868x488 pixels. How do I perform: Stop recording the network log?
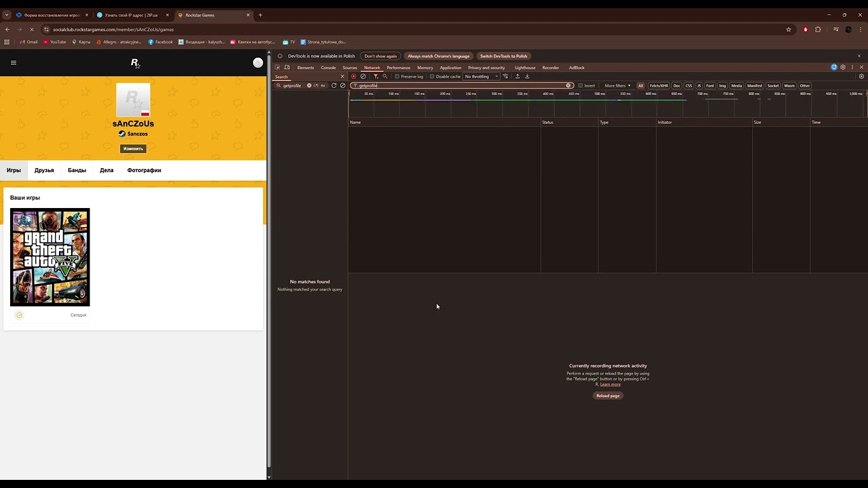click(x=353, y=77)
